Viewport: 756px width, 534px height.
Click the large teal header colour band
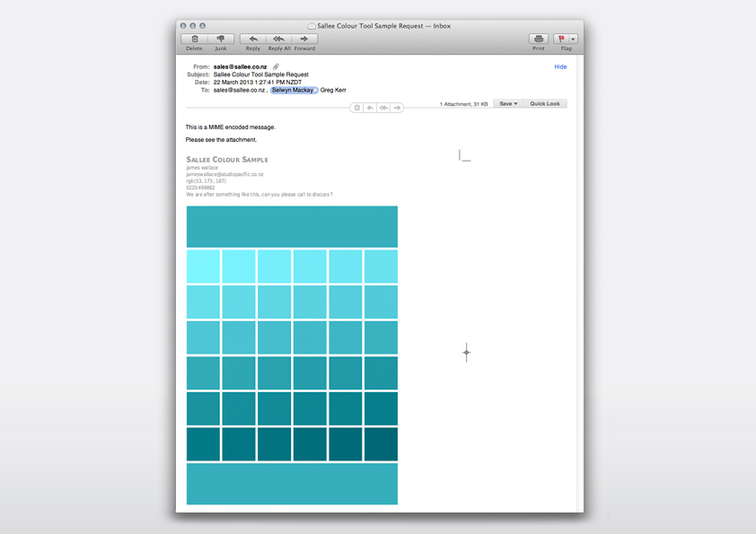point(292,226)
